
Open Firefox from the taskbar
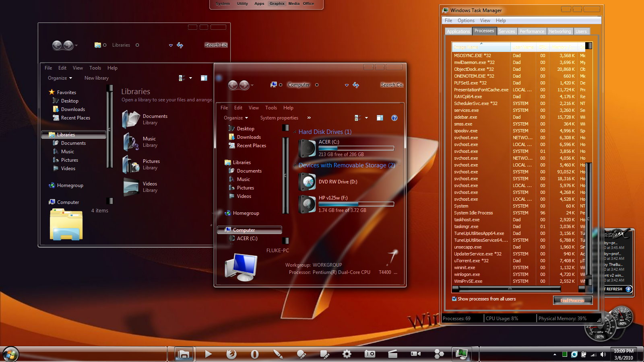[x=231, y=354]
